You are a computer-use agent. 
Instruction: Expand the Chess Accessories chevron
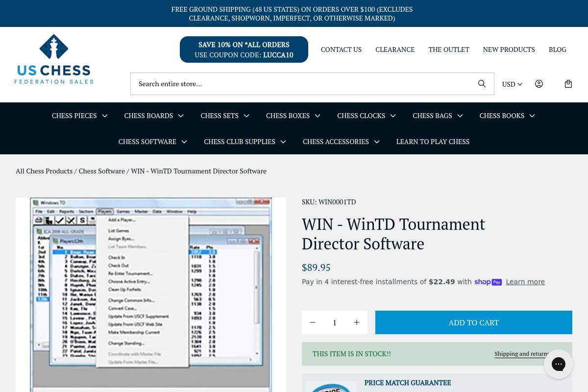[377, 142]
